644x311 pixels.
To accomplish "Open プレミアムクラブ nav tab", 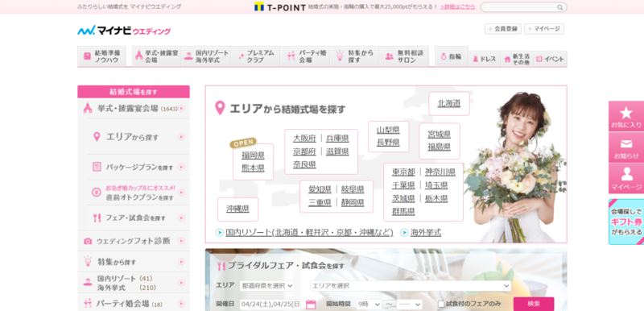I will [255, 56].
